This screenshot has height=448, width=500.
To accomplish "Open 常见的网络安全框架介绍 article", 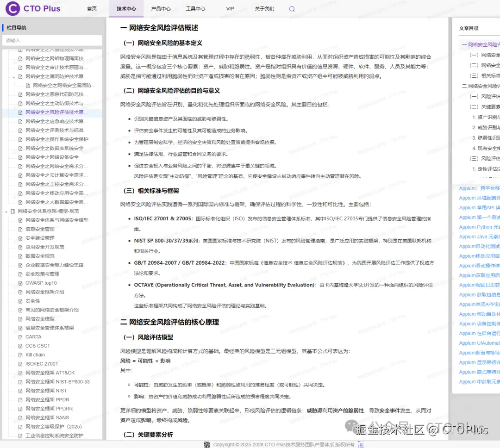I will pyautogui.click(x=52, y=310).
